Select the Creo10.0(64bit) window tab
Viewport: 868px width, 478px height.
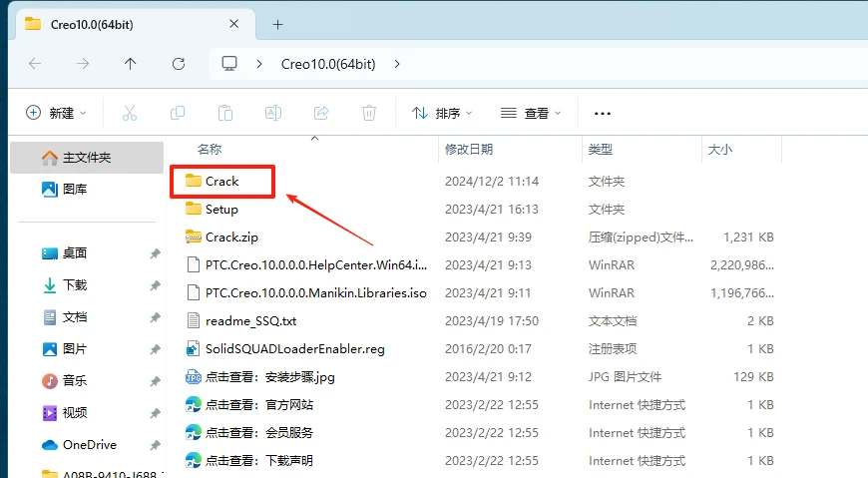coord(136,24)
